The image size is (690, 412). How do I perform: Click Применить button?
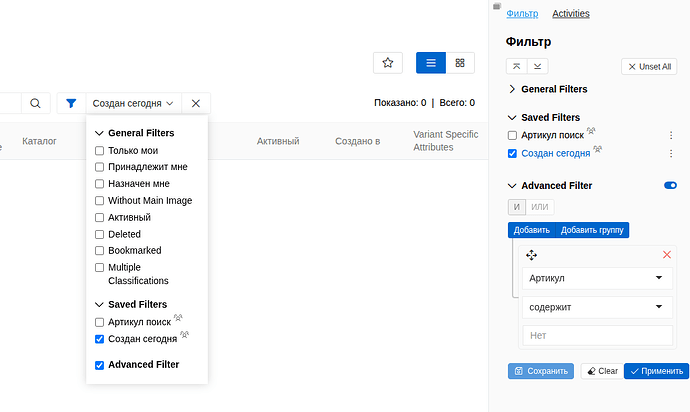[657, 371]
